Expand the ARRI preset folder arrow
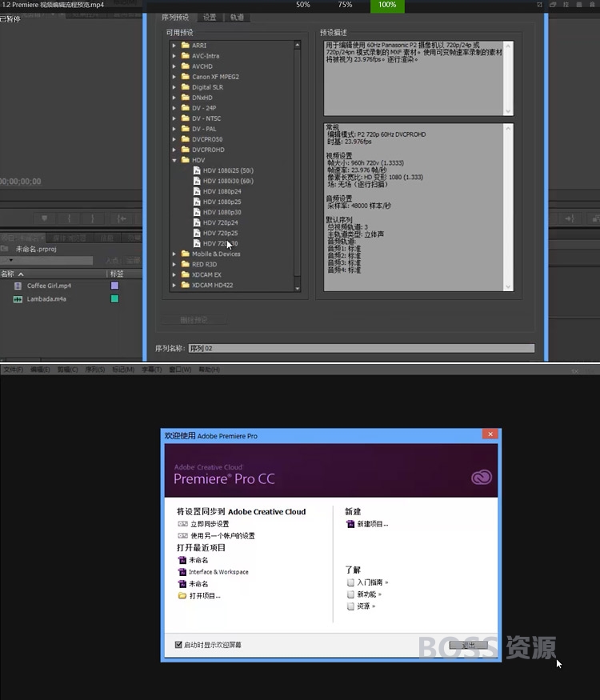Viewport: 600px width, 700px height. coord(174,46)
